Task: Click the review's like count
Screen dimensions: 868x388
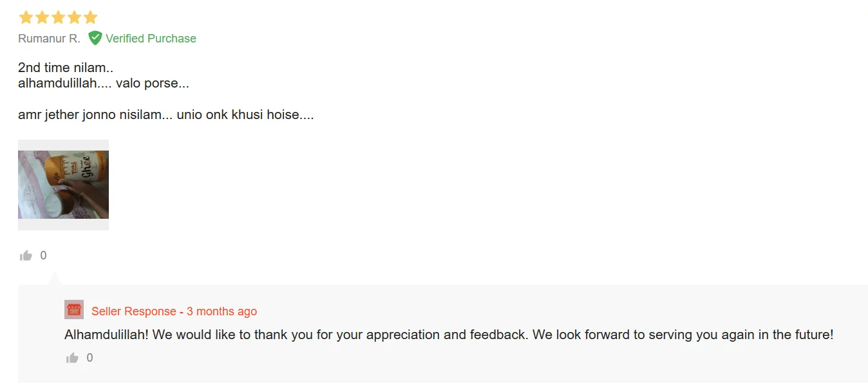Action: pos(43,255)
